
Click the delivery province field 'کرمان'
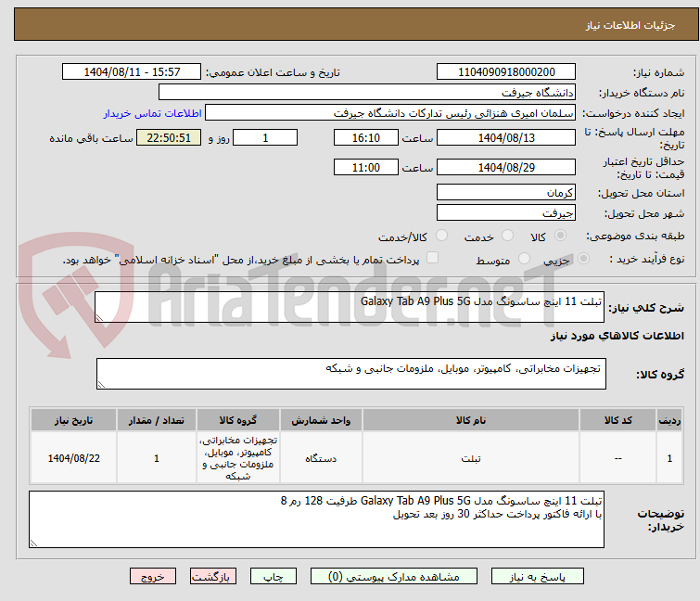pos(506,192)
